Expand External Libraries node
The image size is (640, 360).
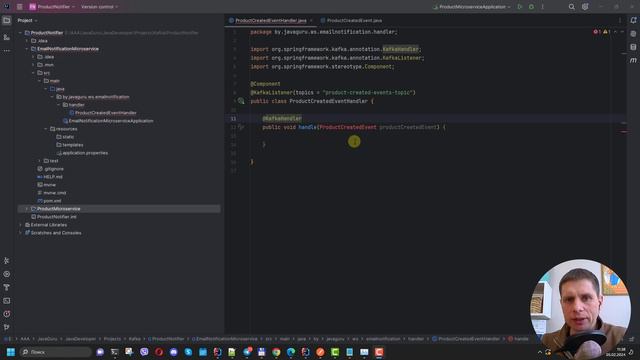[20, 224]
